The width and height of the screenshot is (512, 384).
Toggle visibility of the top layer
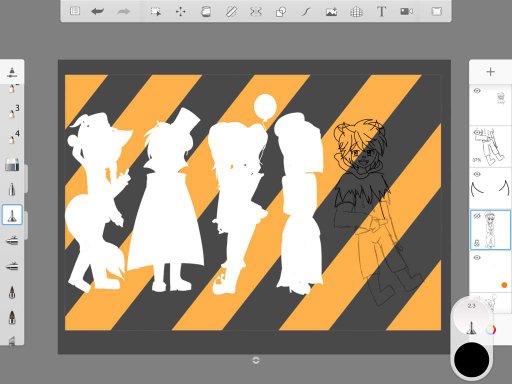click(477, 91)
